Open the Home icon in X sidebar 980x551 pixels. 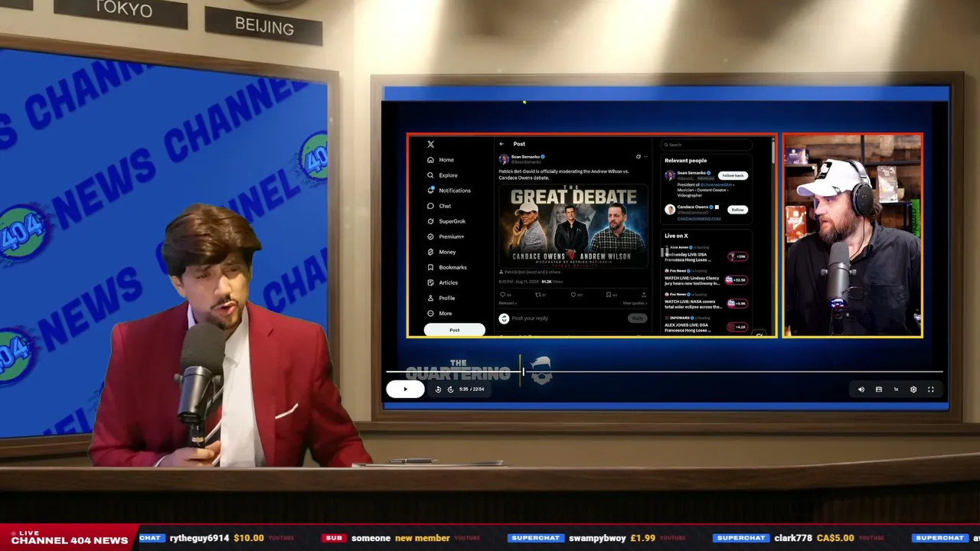pos(430,160)
